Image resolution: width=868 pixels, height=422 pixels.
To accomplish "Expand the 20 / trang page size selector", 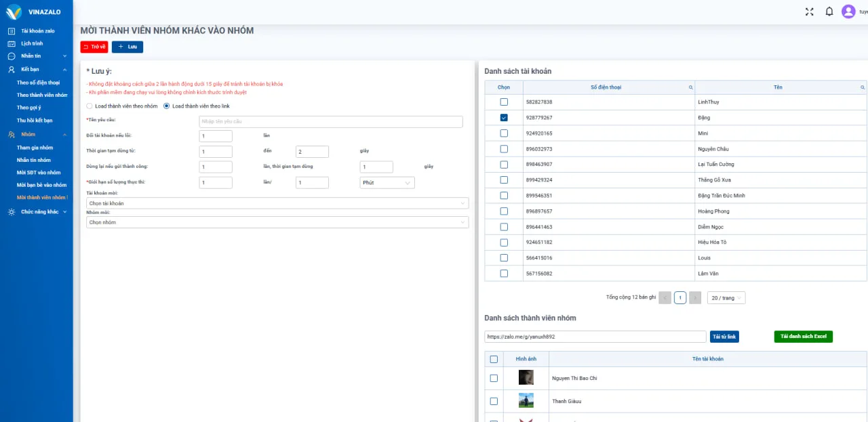I will (726, 298).
